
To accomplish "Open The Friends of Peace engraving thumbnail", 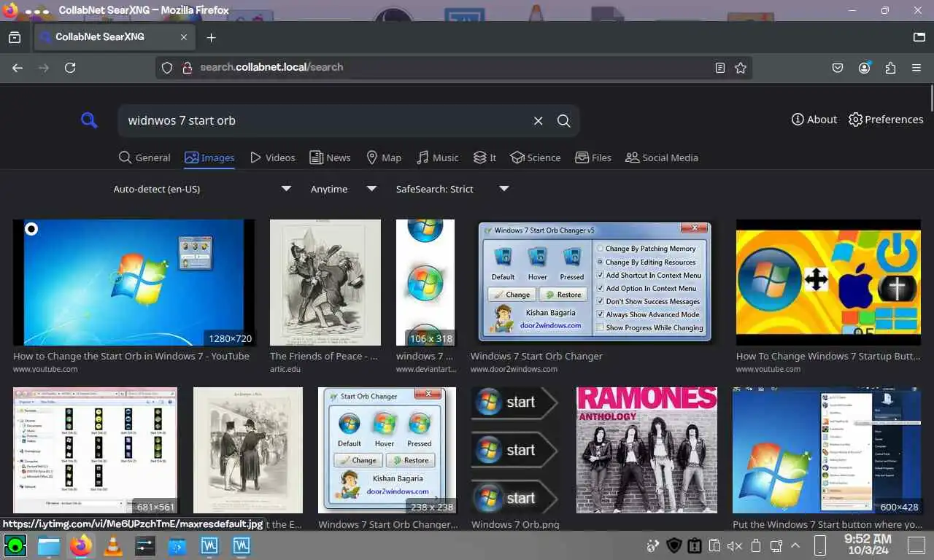I will [x=325, y=282].
